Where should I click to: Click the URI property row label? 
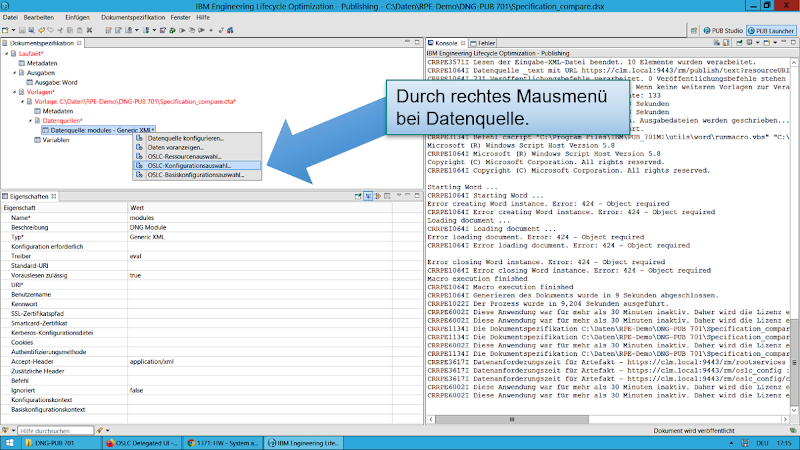click(x=17, y=285)
